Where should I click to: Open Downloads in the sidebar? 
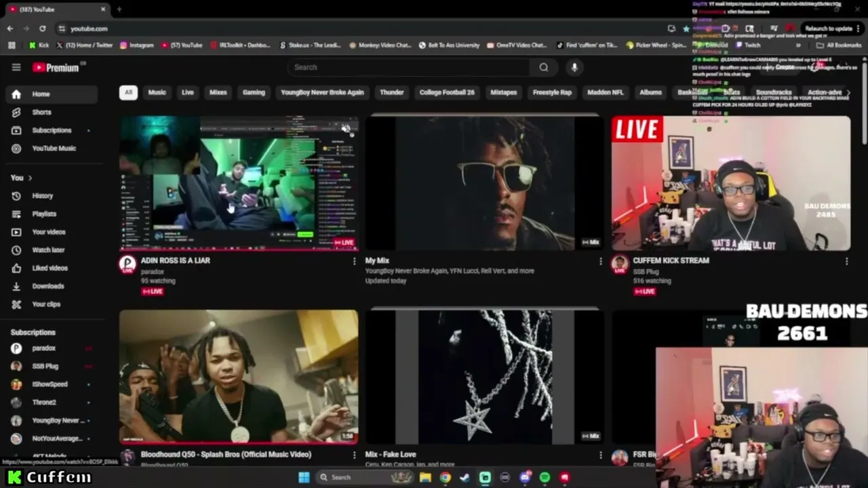(x=52, y=286)
